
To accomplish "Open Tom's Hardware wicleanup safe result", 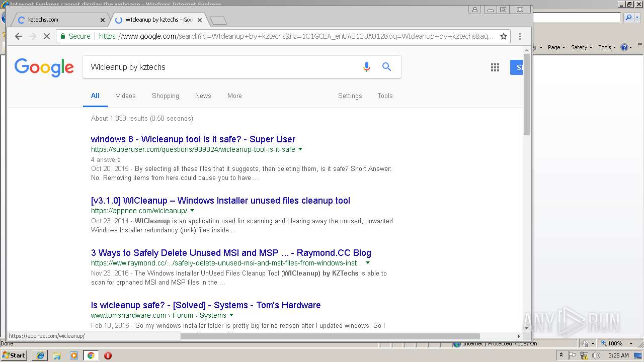I will 206,305.
